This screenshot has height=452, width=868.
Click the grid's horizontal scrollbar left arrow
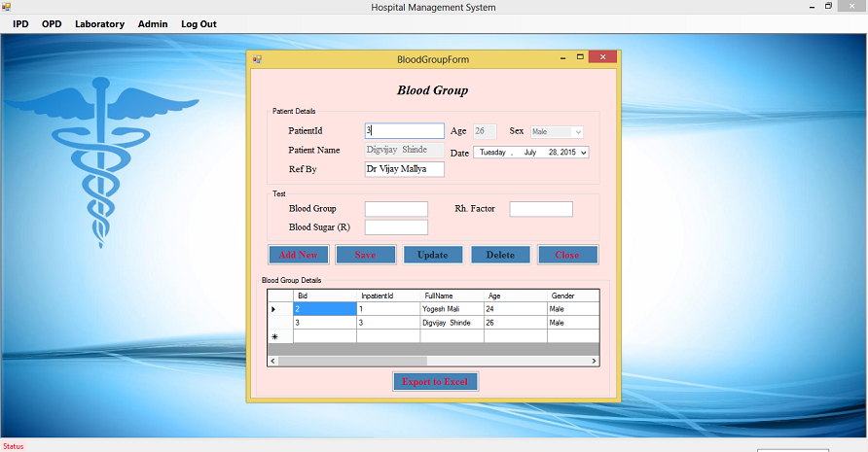272,361
